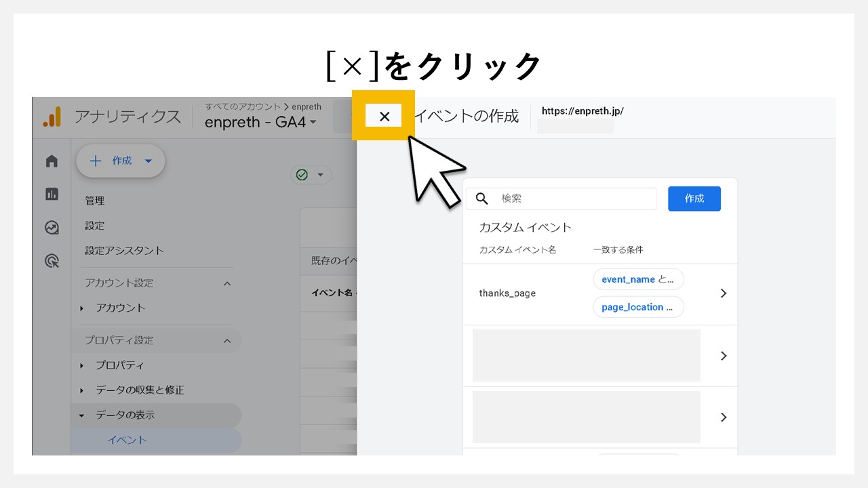Click the plus icon on the 作成 button
868x488 pixels.
point(96,161)
